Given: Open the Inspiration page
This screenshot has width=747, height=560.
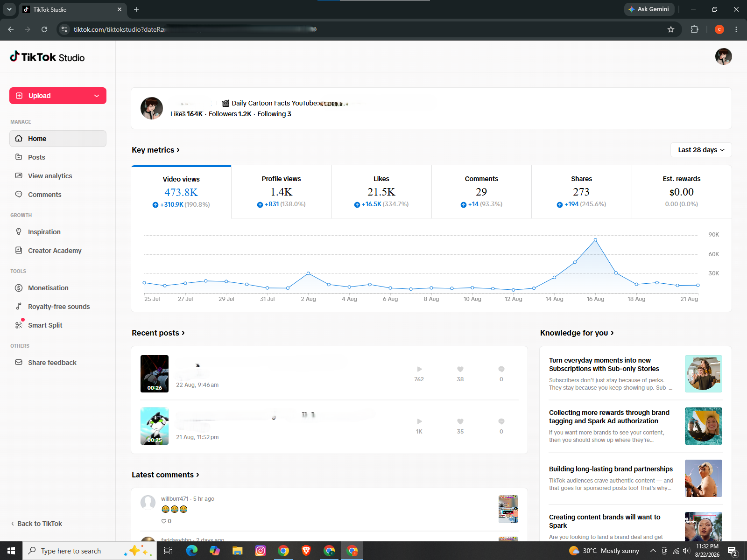Looking at the screenshot, I should (58, 232).
